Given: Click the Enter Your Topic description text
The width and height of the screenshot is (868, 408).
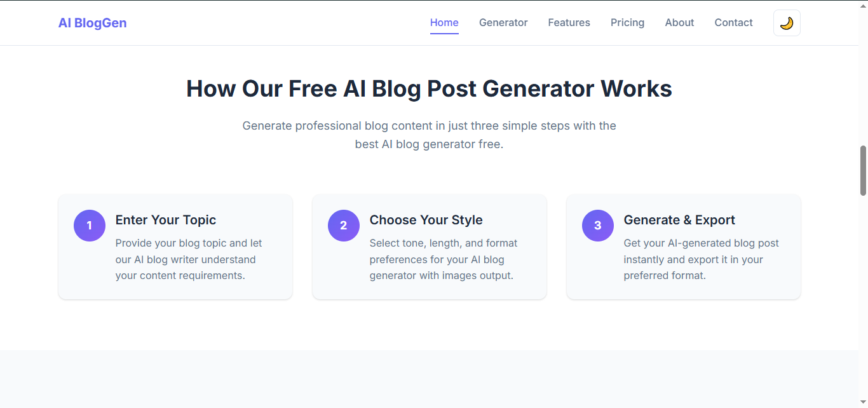Looking at the screenshot, I should point(189,259).
